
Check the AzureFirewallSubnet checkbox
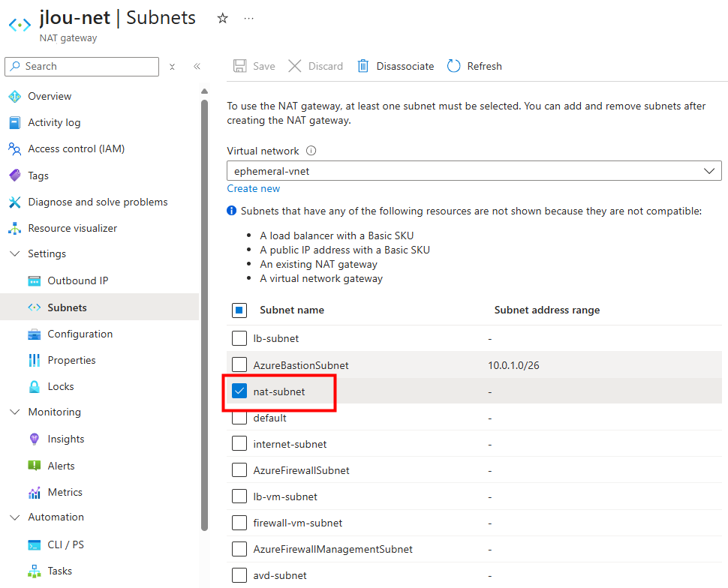point(239,470)
